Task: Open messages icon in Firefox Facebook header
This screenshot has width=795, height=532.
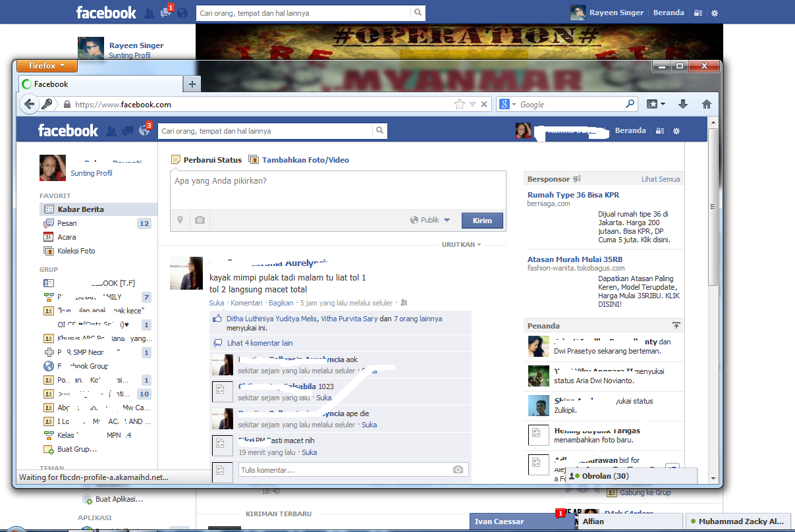Action: [128, 131]
